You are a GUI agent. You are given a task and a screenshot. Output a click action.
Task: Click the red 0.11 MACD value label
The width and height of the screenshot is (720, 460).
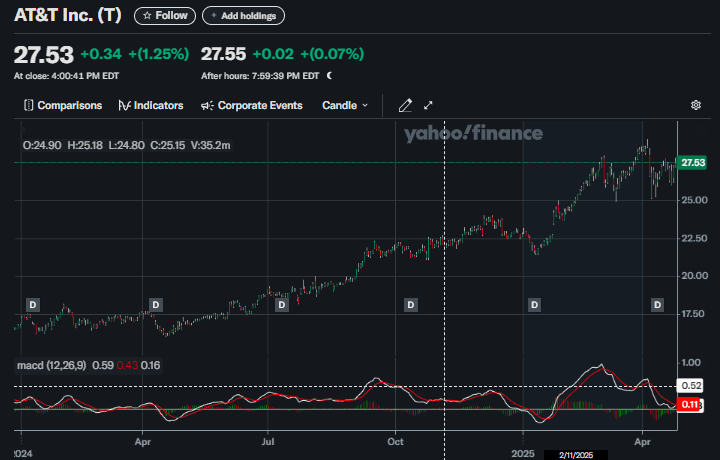690,405
